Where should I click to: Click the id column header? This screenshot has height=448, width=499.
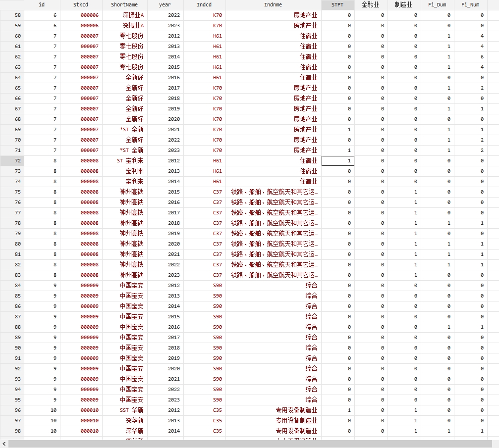point(42,5)
